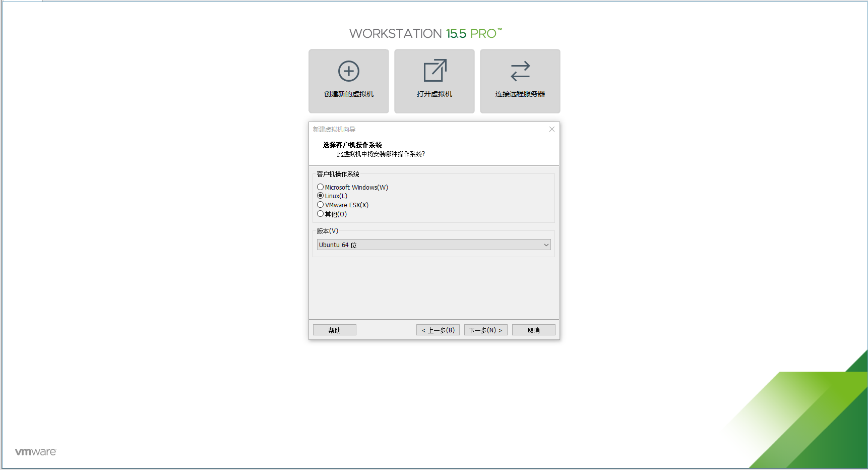Proceed with the 下一步(N) button

point(486,330)
